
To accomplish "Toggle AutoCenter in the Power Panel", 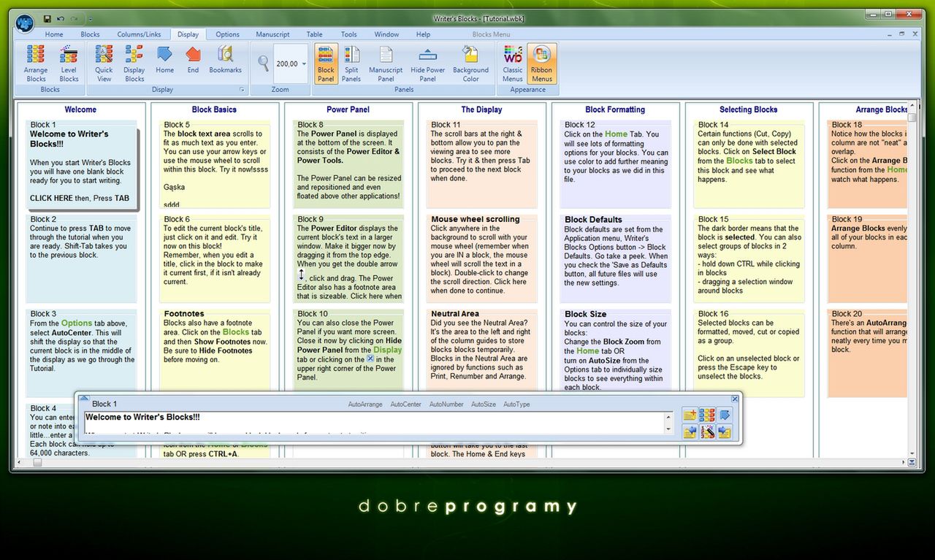I will click(x=405, y=404).
